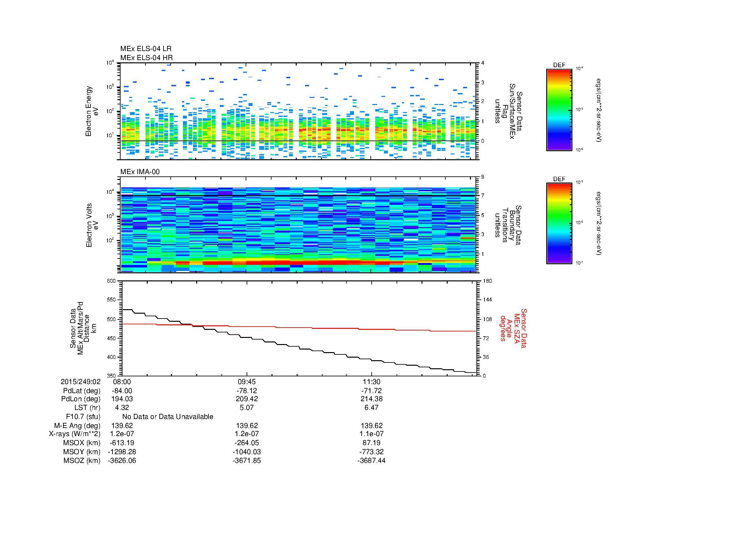Click the 'PdLat (deg)' row label
Screen dimensions: 756x534
point(82,391)
